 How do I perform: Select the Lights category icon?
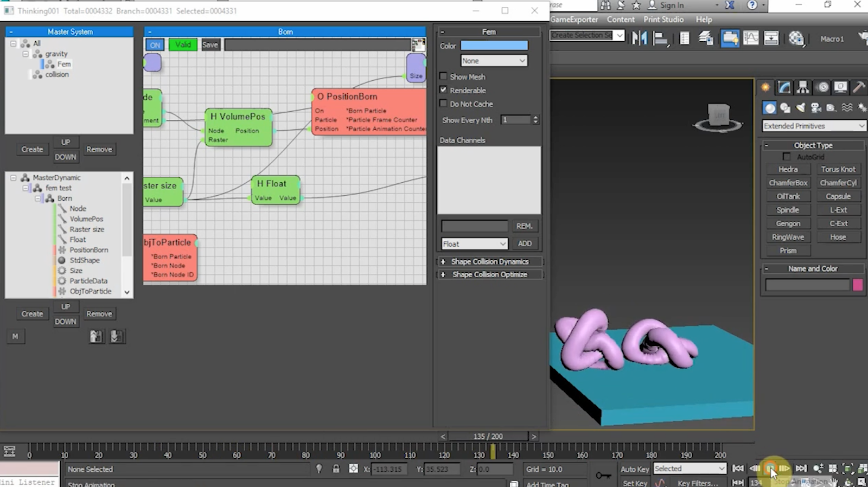click(x=801, y=108)
